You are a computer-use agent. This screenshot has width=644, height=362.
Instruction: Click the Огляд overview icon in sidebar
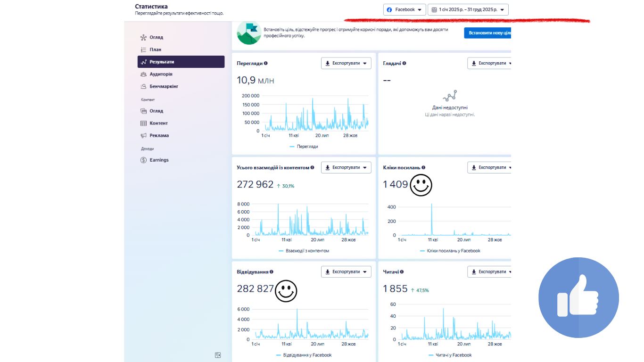pyautogui.click(x=144, y=38)
